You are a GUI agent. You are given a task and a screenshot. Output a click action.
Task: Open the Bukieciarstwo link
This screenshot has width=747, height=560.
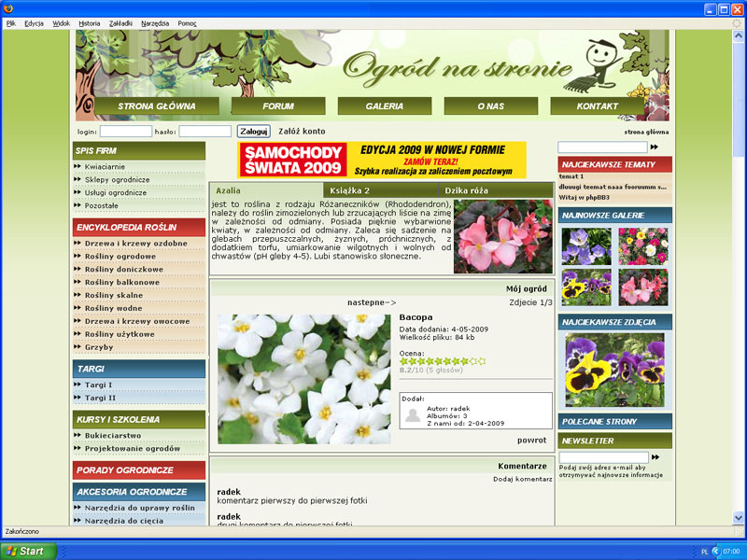pos(113,435)
